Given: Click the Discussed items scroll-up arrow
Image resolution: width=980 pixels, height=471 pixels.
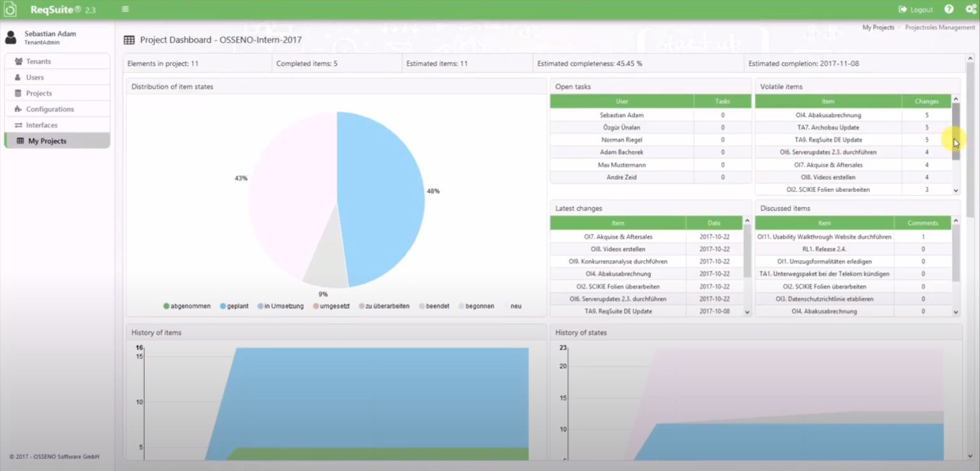Looking at the screenshot, I should [956, 221].
